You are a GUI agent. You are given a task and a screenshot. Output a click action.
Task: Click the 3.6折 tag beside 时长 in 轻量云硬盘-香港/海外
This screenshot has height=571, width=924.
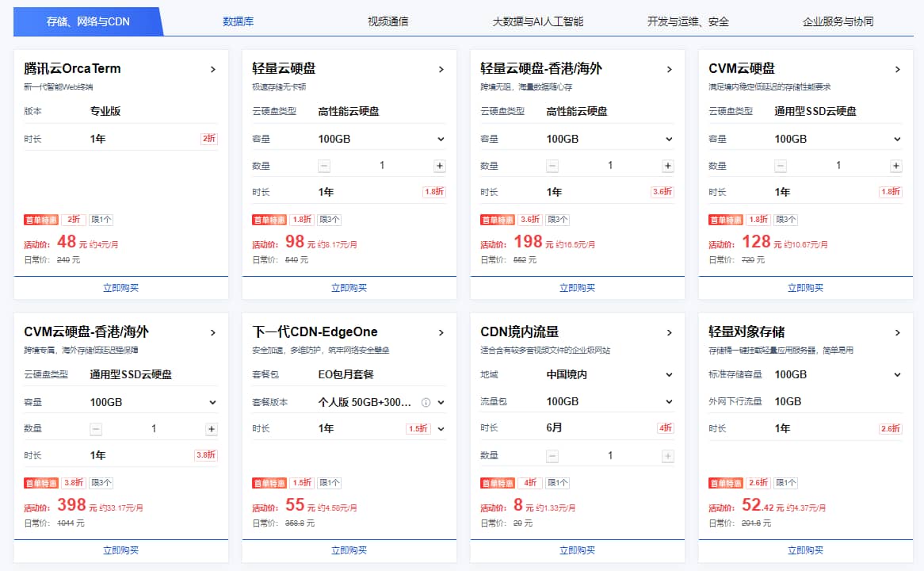click(x=662, y=192)
